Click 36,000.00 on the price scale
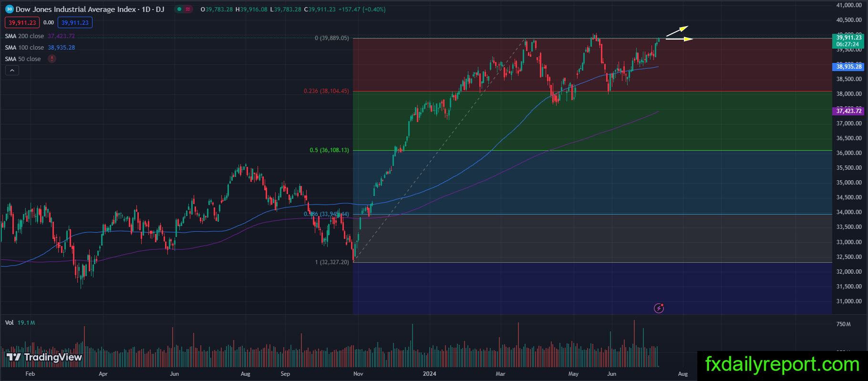The width and height of the screenshot is (868, 381). click(849, 153)
